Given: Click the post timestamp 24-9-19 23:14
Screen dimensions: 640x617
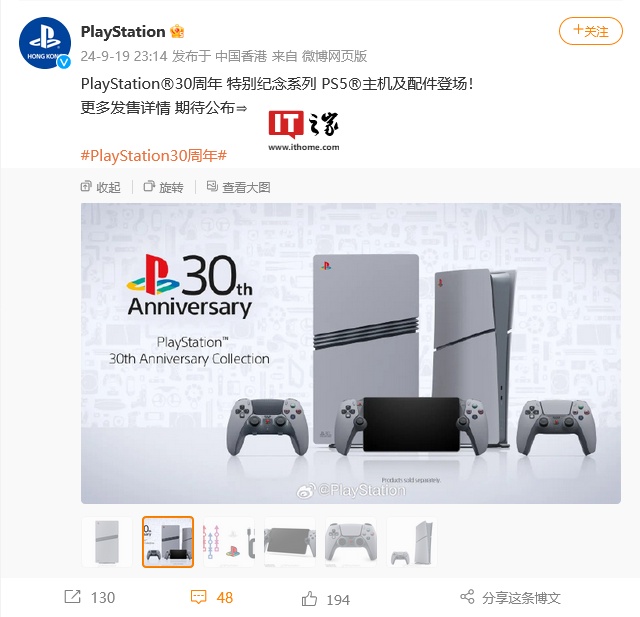Looking at the screenshot, I should coord(124,56).
